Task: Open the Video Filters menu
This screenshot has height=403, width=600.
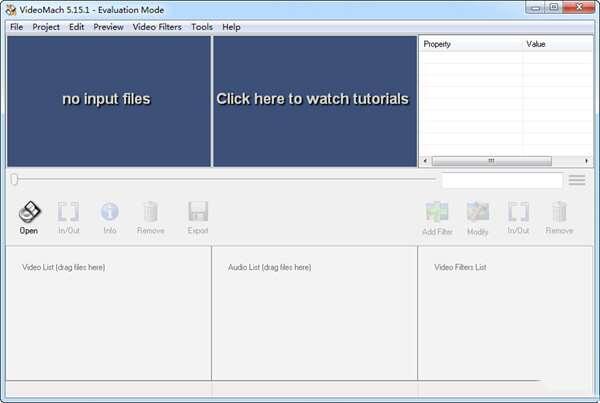Action: click(157, 27)
